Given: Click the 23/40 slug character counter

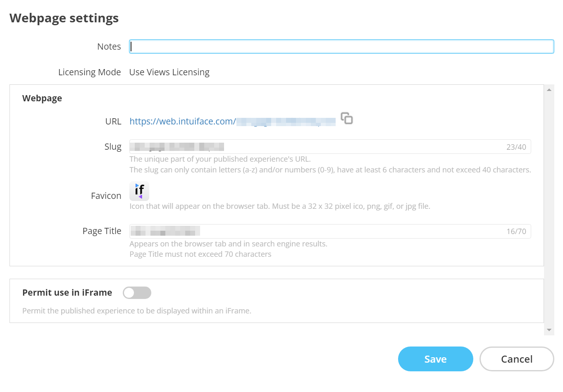Looking at the screenshot, I should 517,146.
